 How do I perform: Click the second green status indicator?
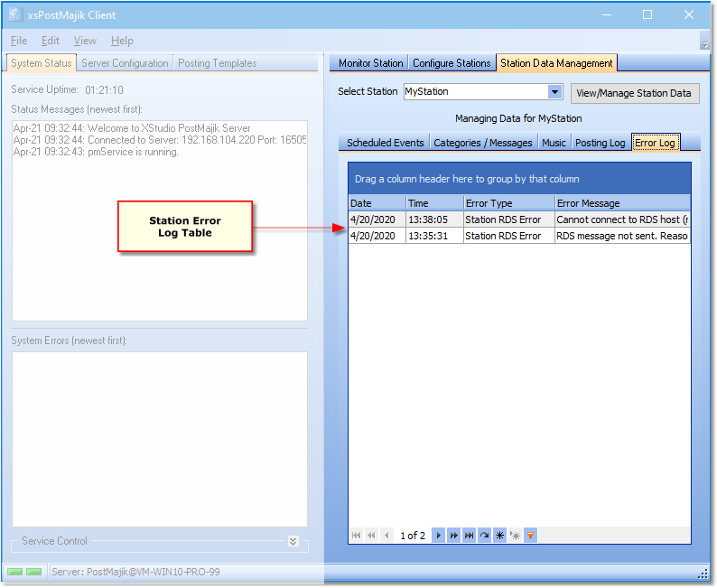click(33, 572)
